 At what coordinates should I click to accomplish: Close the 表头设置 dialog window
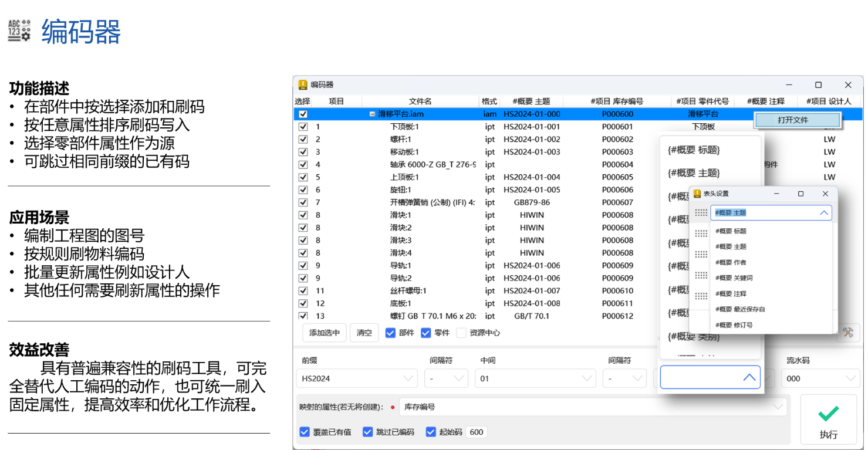coord(825,194)
